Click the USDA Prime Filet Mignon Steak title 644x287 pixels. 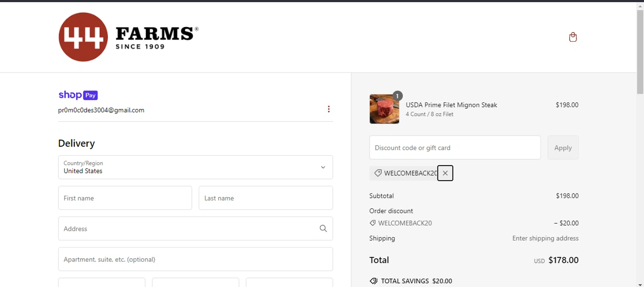452,105
